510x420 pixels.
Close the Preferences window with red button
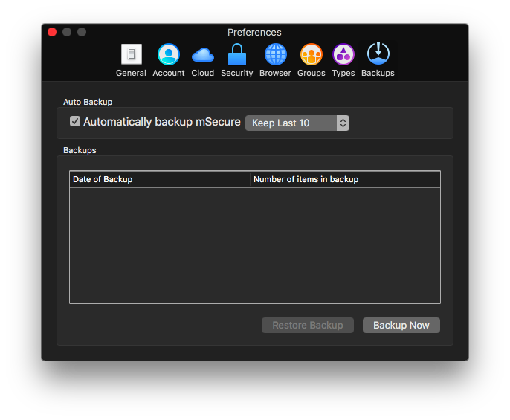click(52, 32)
